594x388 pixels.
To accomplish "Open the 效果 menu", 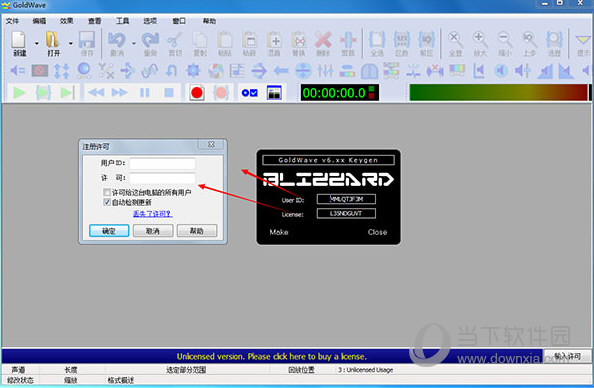I will 66,21.
